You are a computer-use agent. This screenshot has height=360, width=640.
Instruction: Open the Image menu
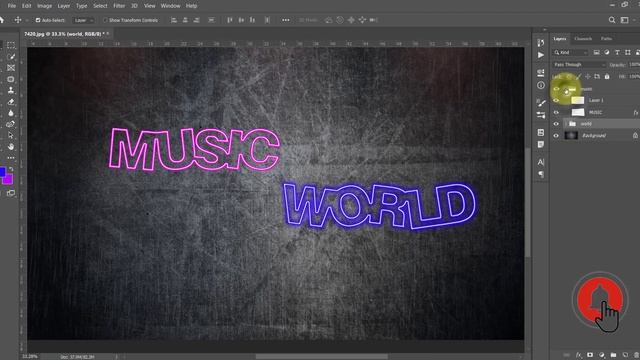44,6
